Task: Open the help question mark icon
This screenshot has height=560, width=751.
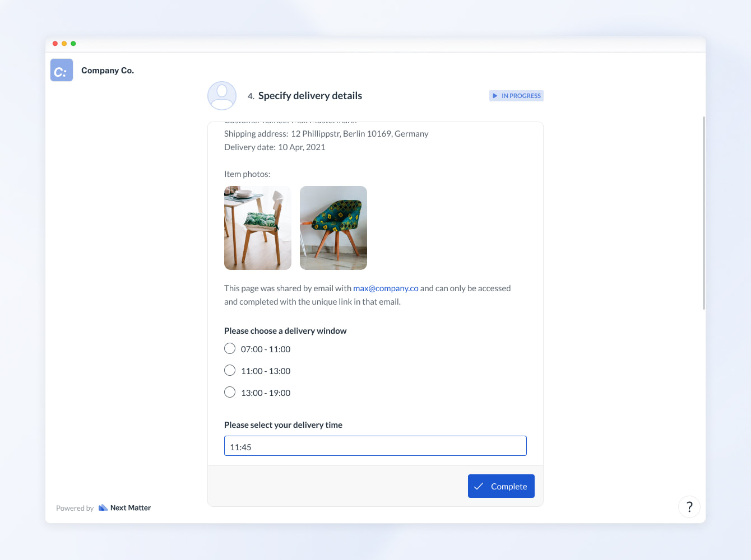Action: tap(689, 507)
